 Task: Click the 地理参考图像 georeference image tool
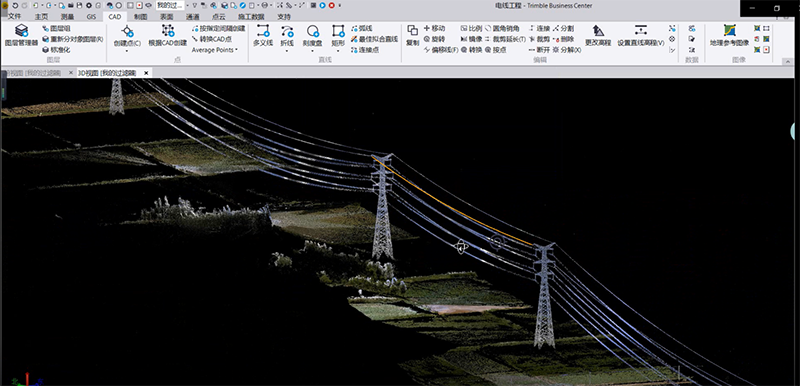[x=729, y=35]
